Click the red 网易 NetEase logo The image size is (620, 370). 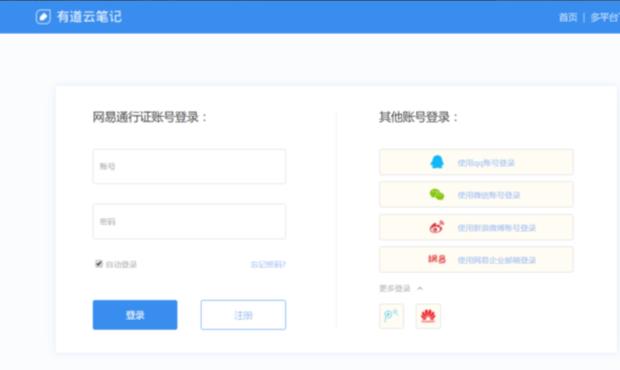pyautogui.click(x=437, y=259)
